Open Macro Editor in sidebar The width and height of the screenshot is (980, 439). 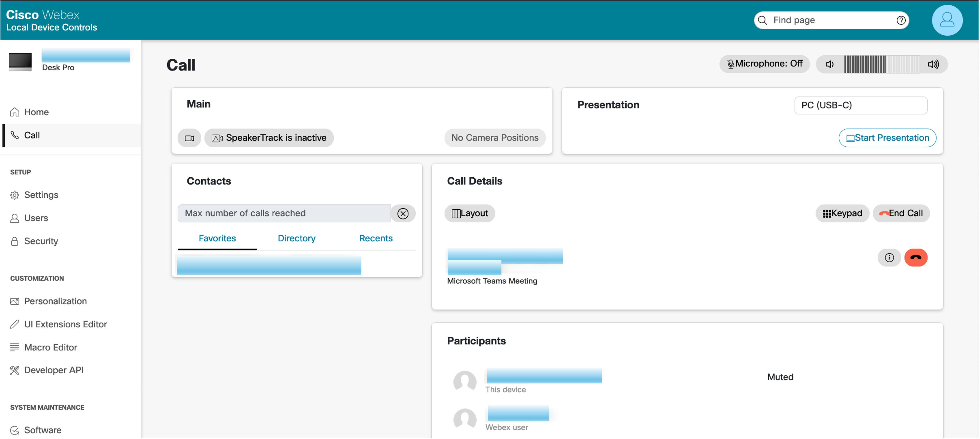click(x=51, y=347)
